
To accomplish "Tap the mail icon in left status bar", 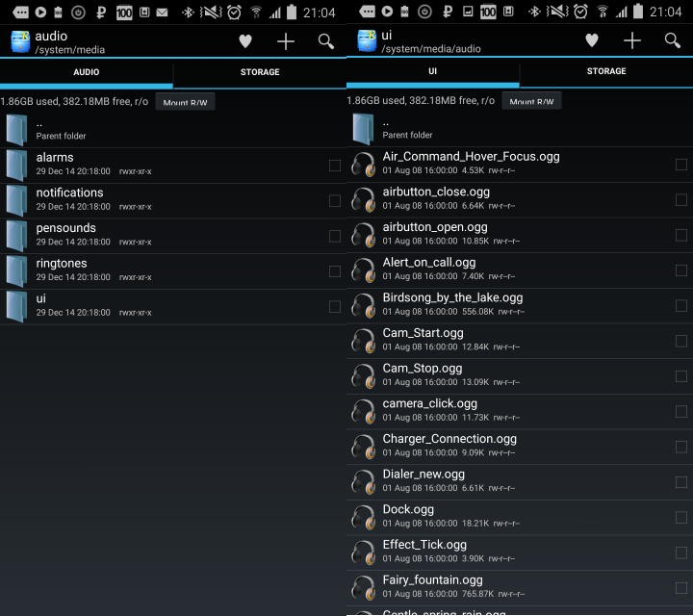I will tap(163, 13).
